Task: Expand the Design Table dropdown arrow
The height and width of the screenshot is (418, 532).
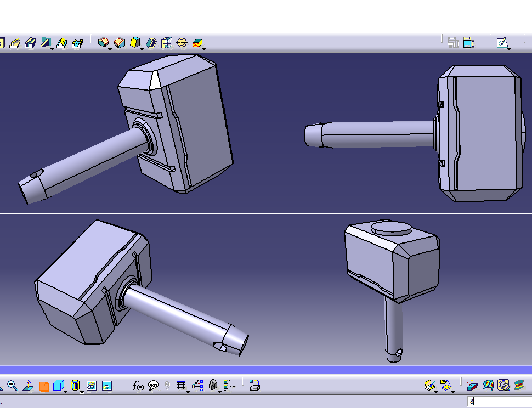Action: click(x=188, y=392)
